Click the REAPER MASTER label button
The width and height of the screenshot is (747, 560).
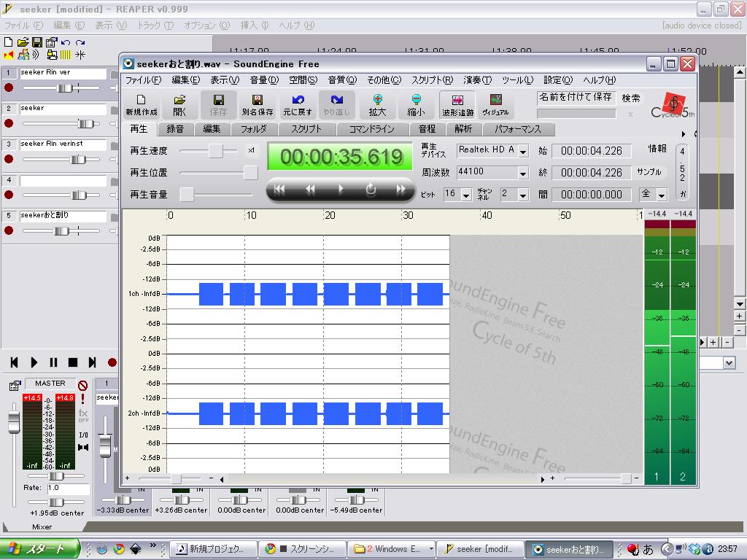point(50,384)
